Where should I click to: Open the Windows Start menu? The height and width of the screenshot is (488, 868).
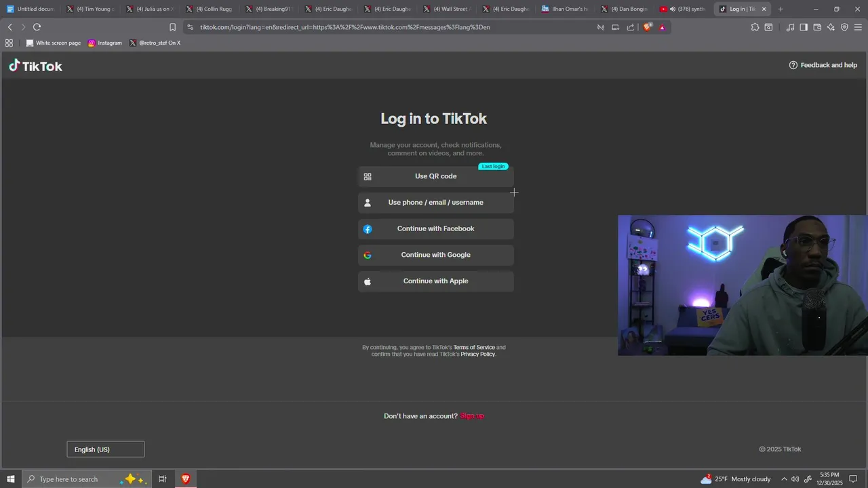pos(11,479)
